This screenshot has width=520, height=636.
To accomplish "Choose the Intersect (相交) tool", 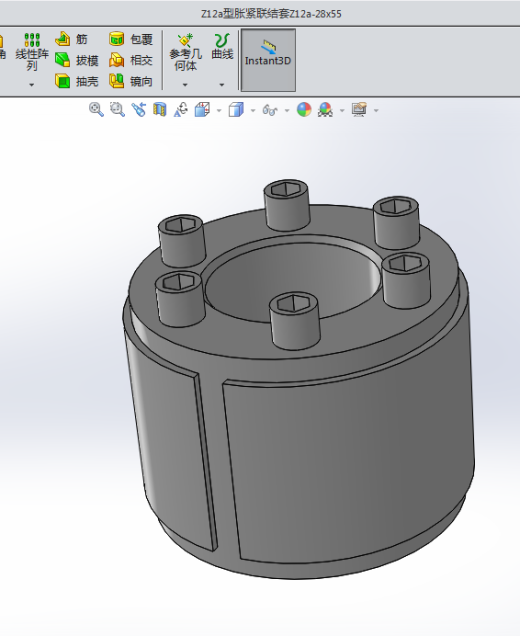I will (131, 60).
